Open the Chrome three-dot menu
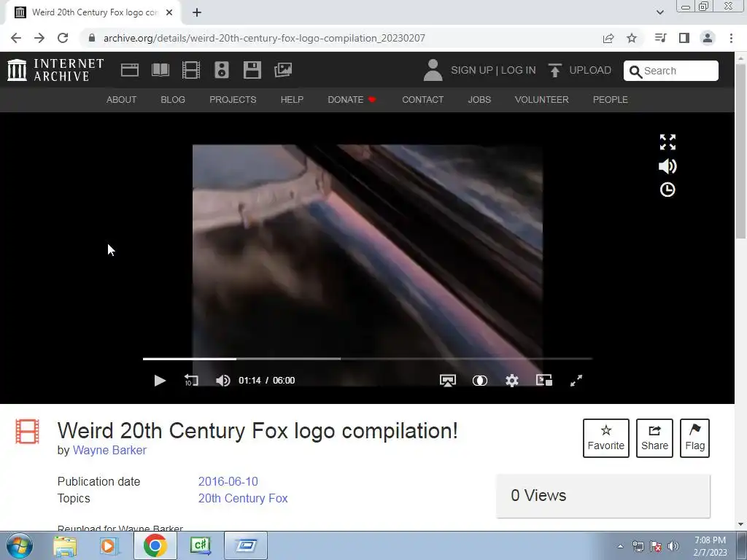This screenshot has height=560, width=747. click(x=731, y=38)
